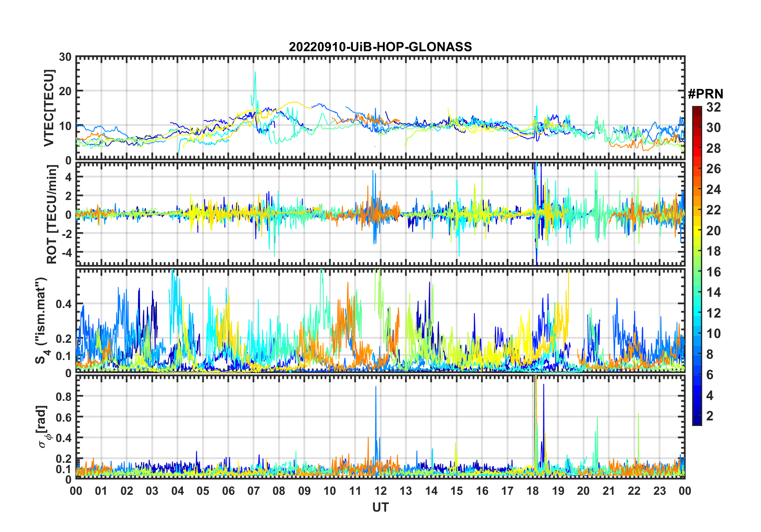Pick the dark red top of the PRN colorbar
This screenshot has height=532, width=761.
tap(697, 110)
